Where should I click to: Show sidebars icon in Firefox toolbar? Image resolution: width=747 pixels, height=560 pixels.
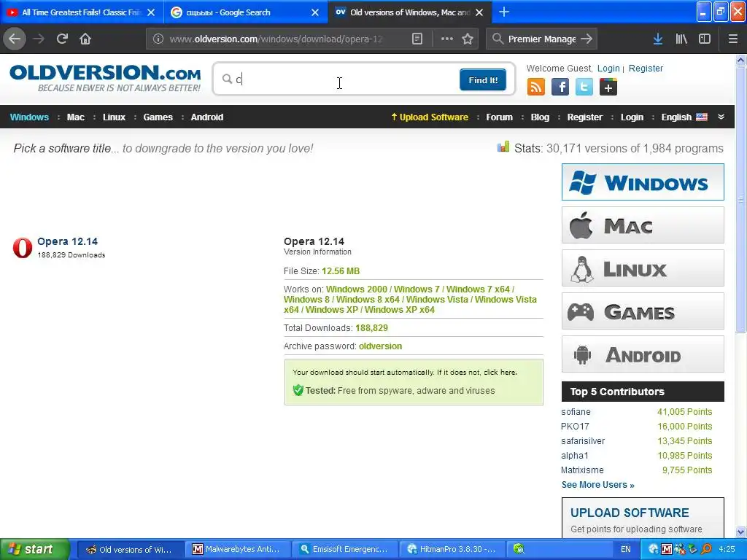pyautogui.click(x=705, y=39)
